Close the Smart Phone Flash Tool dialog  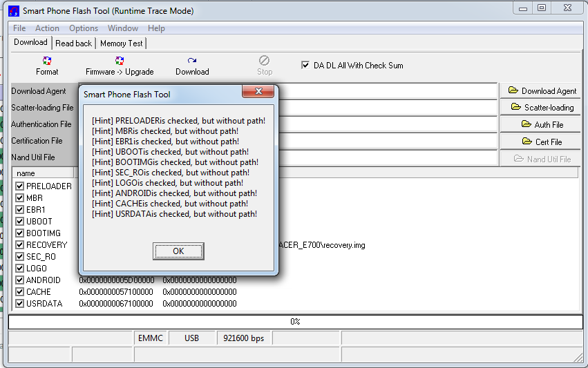pos(258,91)
